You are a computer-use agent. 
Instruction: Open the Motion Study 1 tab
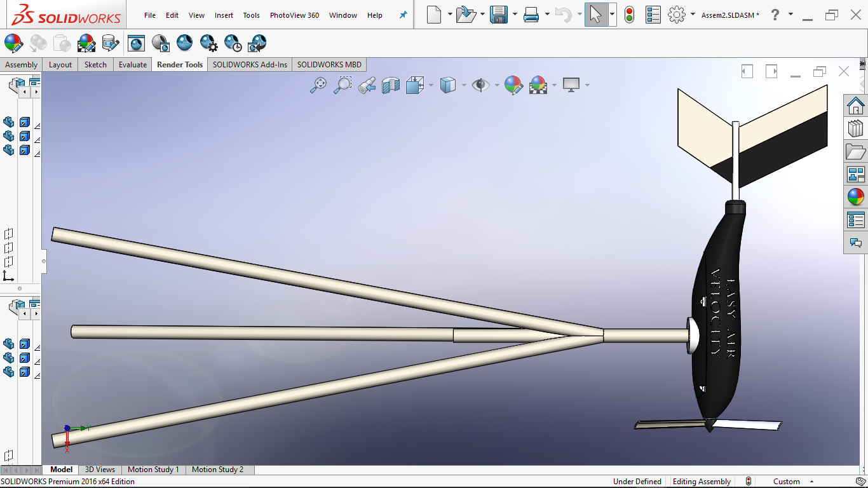pos(153,470)
